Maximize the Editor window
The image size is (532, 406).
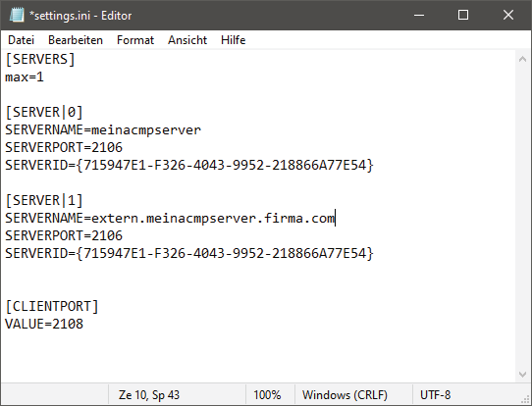click(x=463, y=15)
